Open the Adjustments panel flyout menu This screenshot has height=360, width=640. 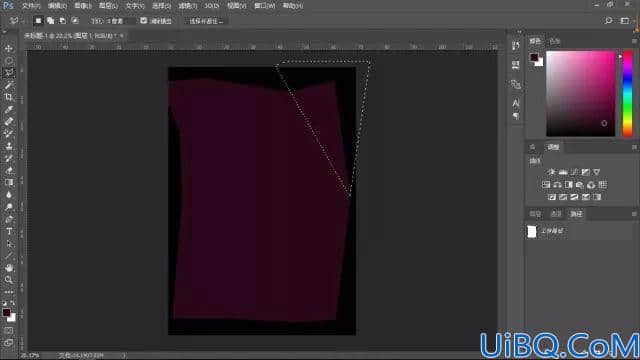(x=634, y=147)
